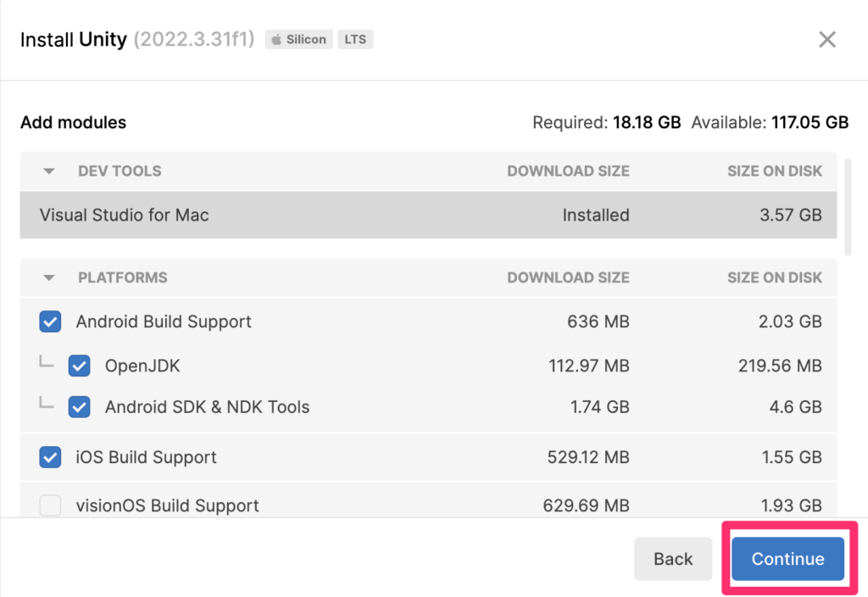Enable visionOS Build Support checkbox
The width and height of the screenshot is (868, 597).
pyautogui.click(x=50, y=505)
